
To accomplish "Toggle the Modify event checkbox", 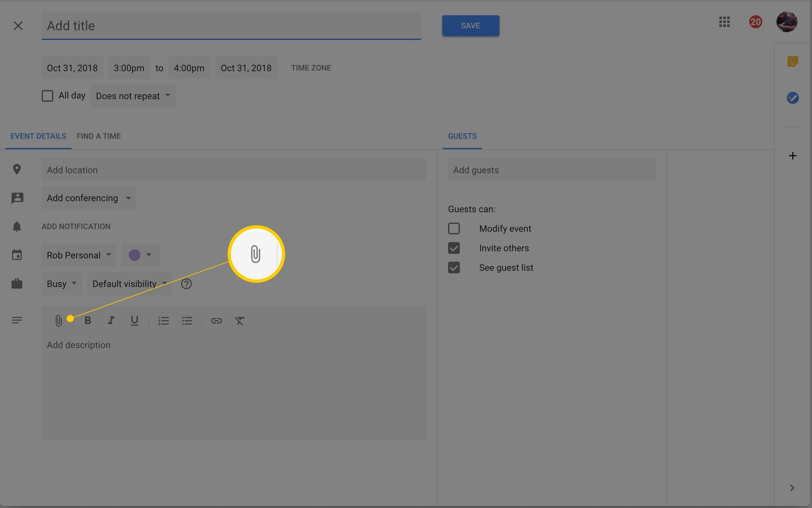I will pos(454,228).
